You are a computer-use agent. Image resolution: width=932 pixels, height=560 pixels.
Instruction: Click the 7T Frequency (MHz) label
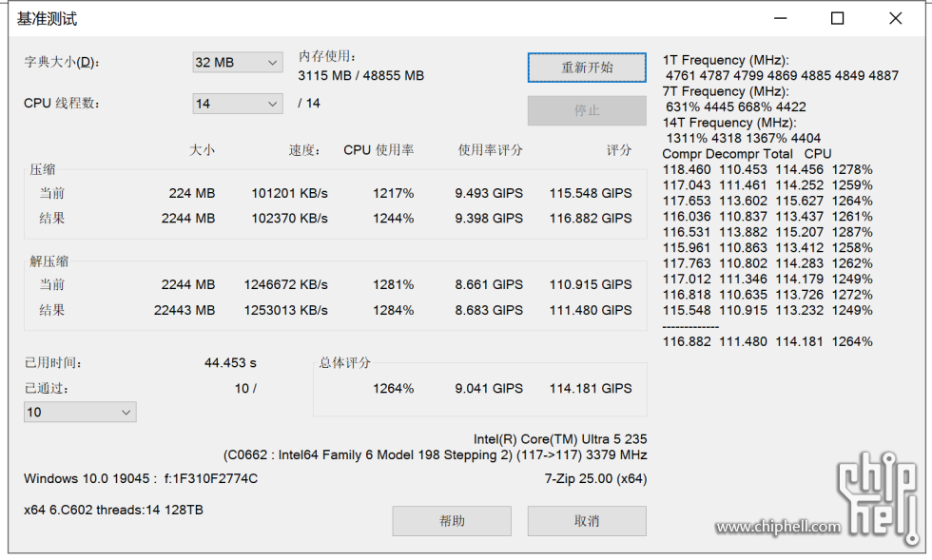point(726,91)
